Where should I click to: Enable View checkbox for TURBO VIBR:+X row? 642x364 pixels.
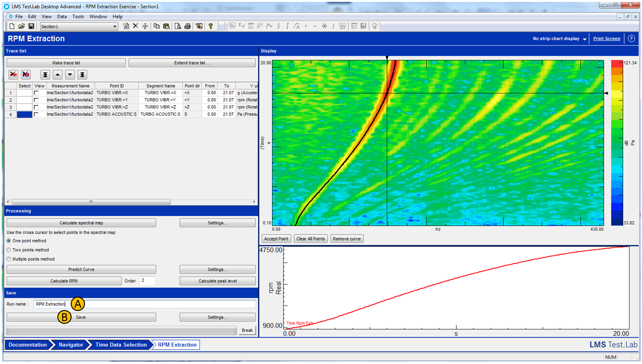click(36, 93)
